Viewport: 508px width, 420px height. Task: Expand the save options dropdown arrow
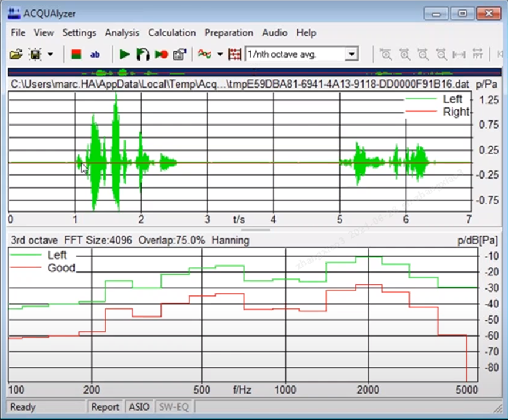51,54
